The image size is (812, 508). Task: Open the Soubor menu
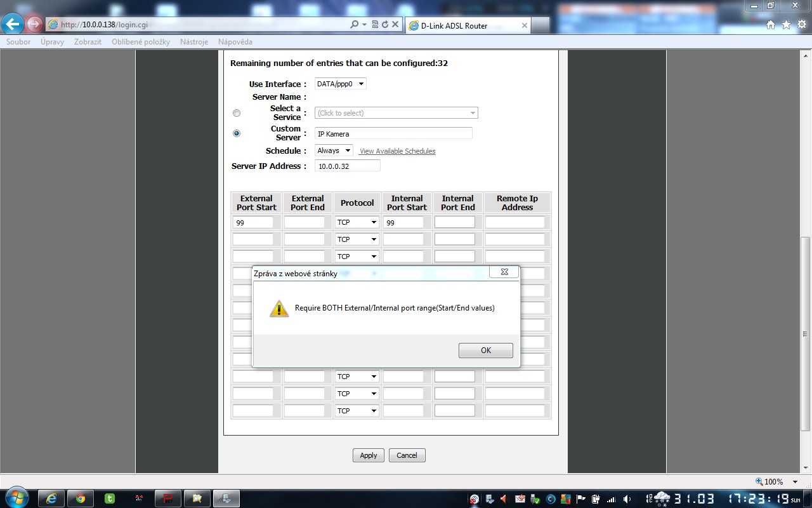tap(18, 42)
